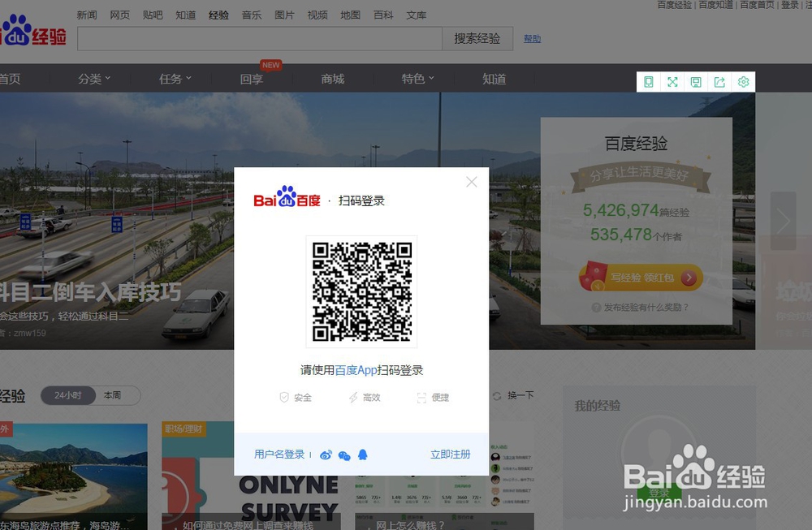Expand the 分类 dropdown menu
This screenshot has width=812, height=530.
click(94, 79)
